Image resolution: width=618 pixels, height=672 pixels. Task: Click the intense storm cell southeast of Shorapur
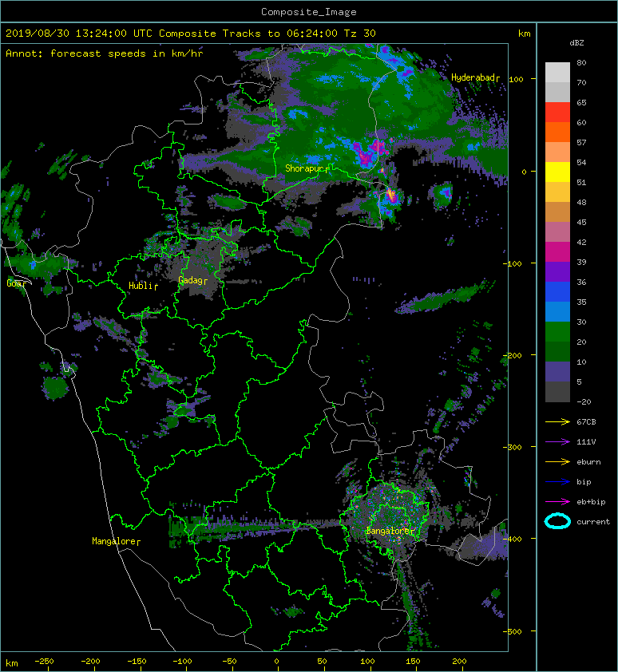(x=390, y=197)
